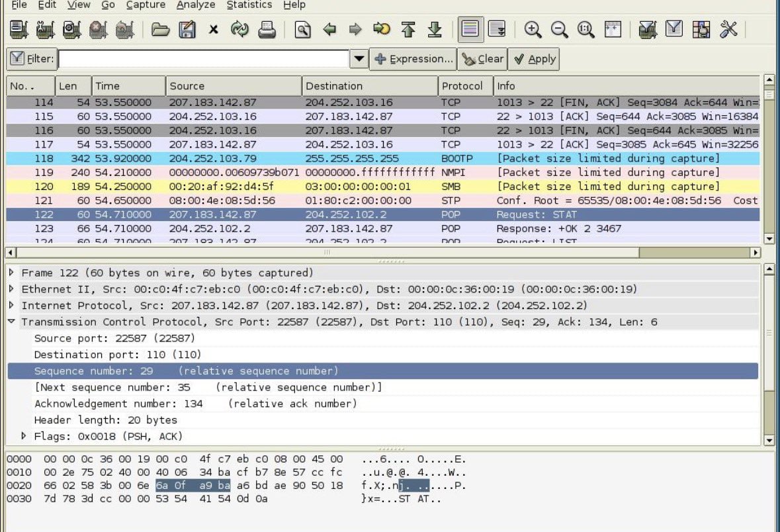Viewport: 780px width, 532px height.
Task: Select Header length: 20 bytes line
Action: pyautogui.click(x=383, y=420)
